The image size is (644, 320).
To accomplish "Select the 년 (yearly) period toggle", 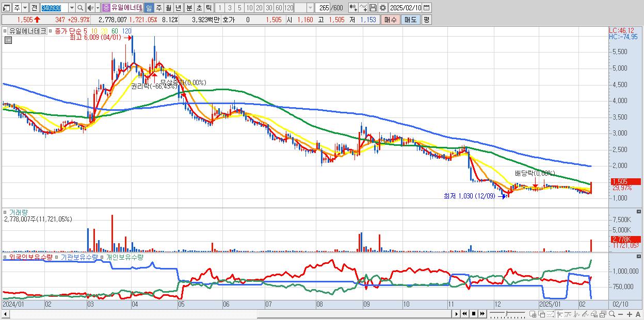I will (x=178, y=8).
